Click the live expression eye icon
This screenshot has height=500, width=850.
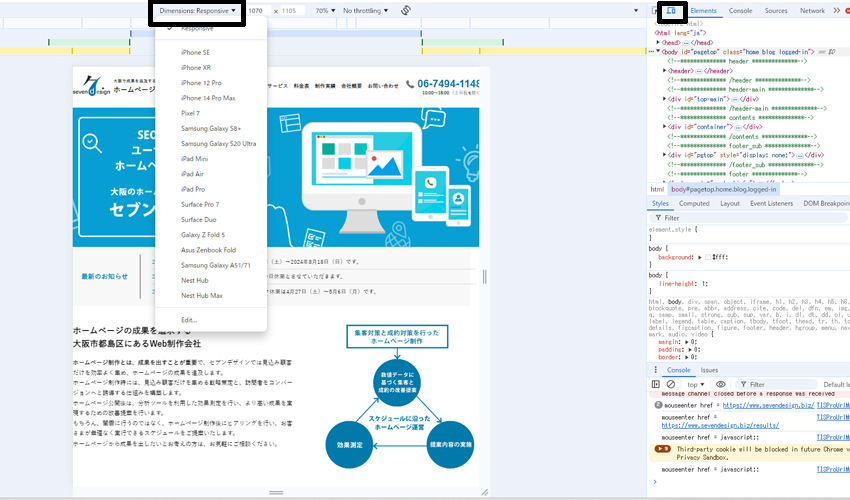click(720, 384)
